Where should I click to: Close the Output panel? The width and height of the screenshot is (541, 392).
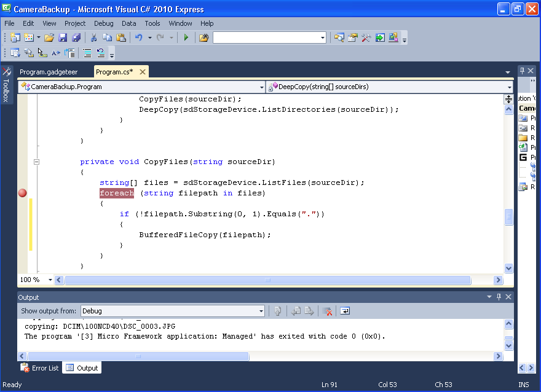click(508, 297)
